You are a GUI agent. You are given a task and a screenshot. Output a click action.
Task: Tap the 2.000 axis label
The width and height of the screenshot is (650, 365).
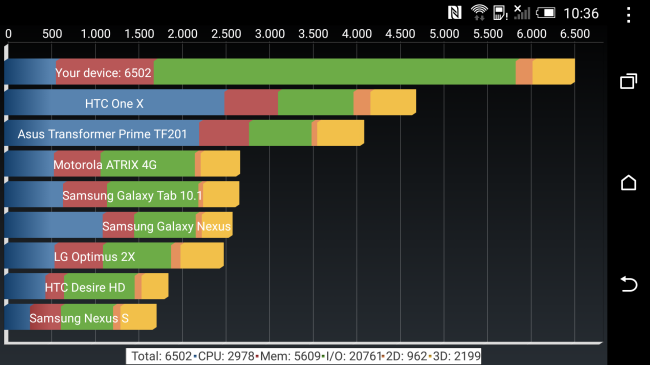point(182,34)
